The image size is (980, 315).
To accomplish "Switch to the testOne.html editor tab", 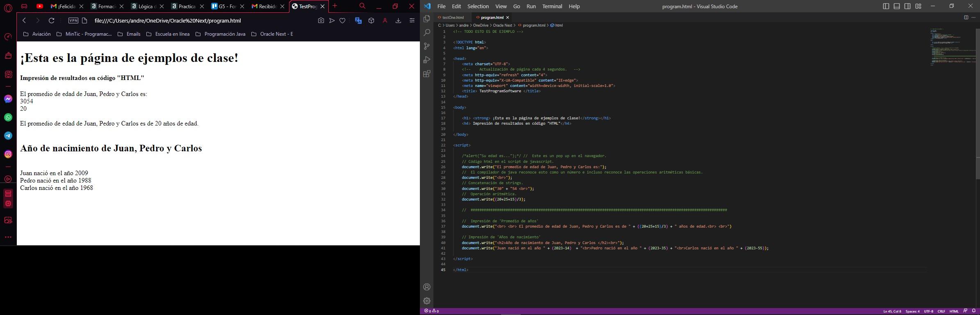I will tap(453, 18).
